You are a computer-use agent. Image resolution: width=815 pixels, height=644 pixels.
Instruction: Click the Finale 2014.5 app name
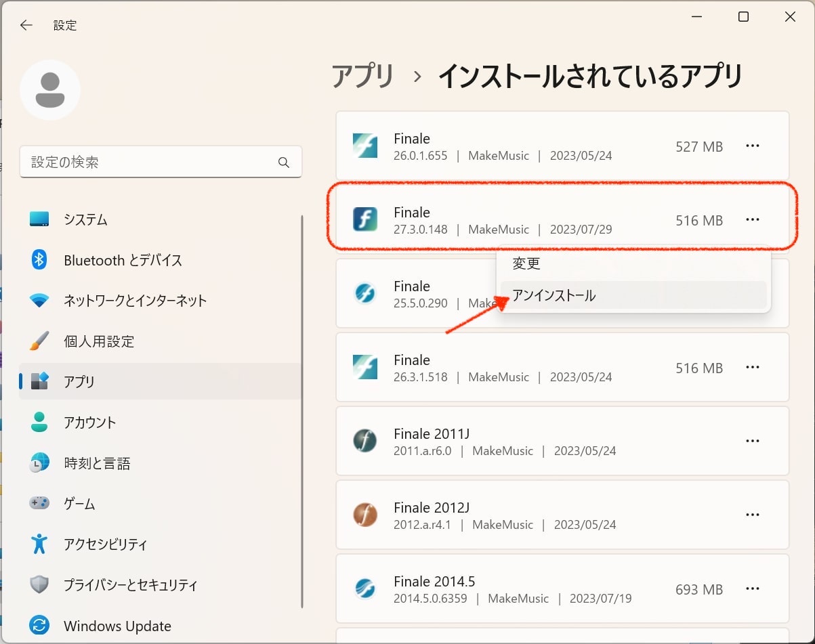tap(434, 581)
